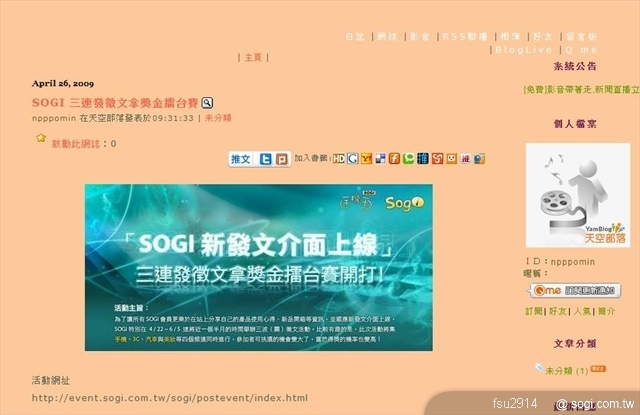Go to BlogLive page
Viewport: 640px width, 415px height.
pos(524,50)
